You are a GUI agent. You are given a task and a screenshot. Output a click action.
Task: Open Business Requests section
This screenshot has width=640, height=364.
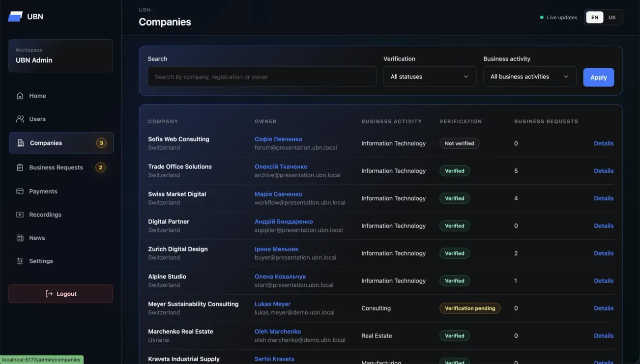(x=61, y=168)
